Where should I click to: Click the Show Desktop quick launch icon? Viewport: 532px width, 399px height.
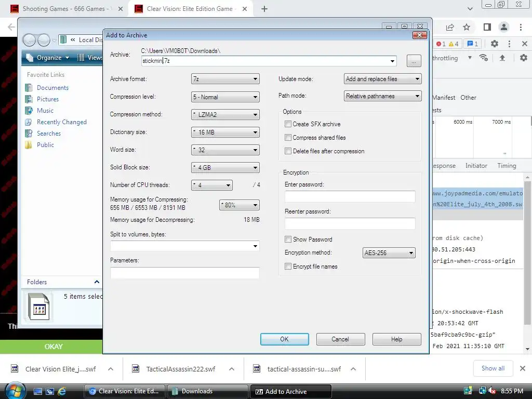tap(37, 391)
